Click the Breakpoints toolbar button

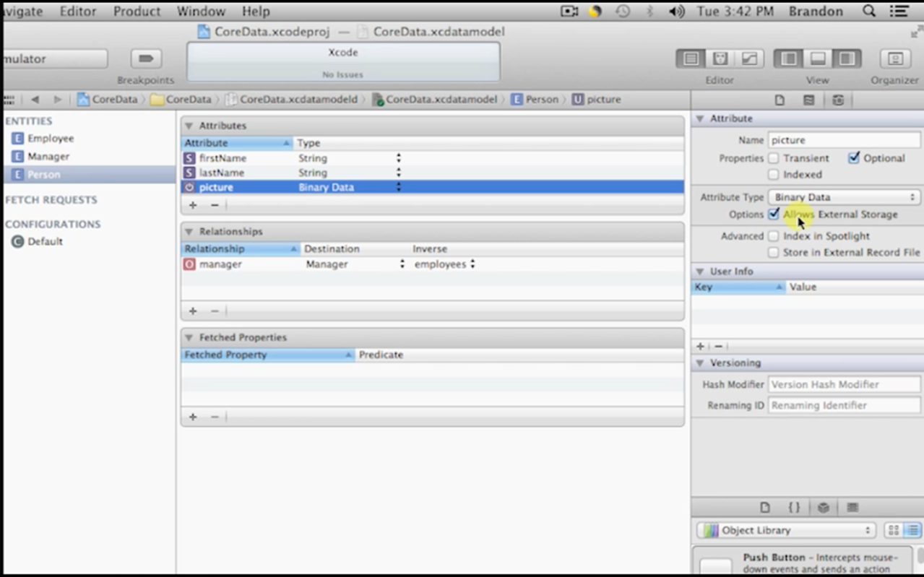(x=145, y=58)
